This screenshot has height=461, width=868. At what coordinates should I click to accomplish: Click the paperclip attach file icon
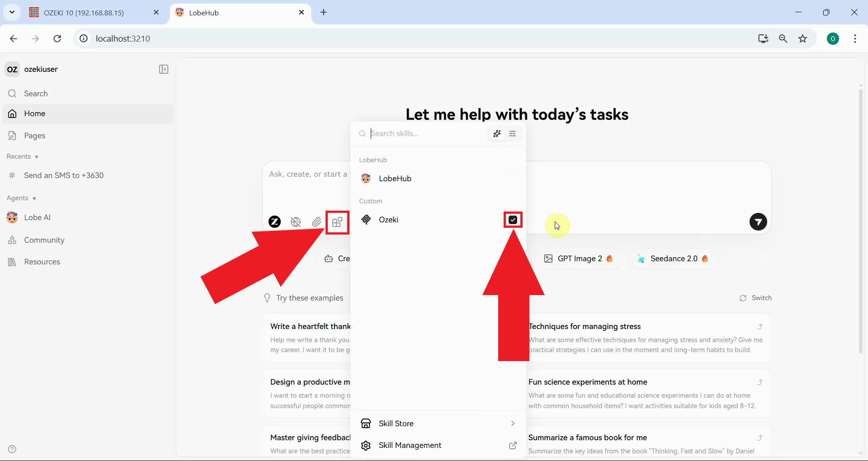coord(316,222)
